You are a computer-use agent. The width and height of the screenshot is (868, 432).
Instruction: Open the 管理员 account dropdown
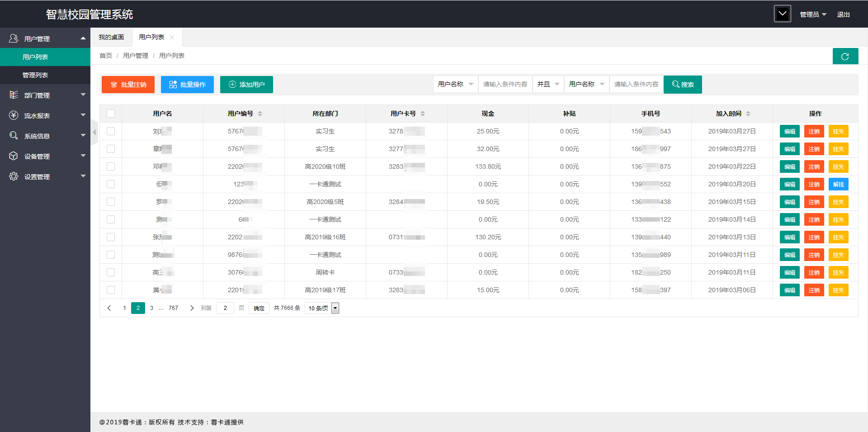(x=813, y=14)
